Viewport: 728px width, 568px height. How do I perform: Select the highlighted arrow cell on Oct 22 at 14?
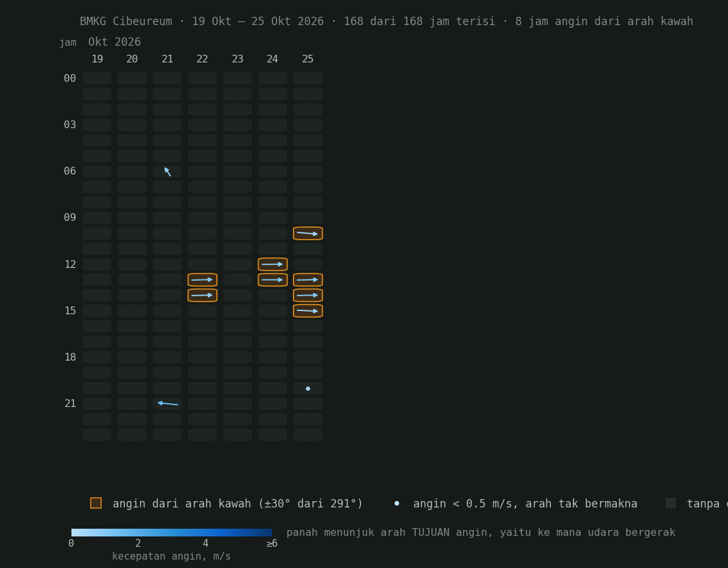(x=202, y=296)
